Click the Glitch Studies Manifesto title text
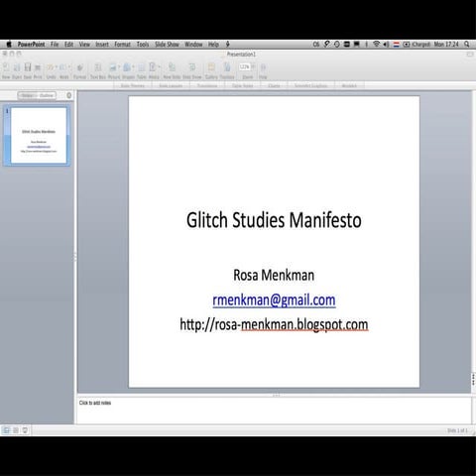The image size is (476, 476). pyautogui.click(x=274, y=220)
